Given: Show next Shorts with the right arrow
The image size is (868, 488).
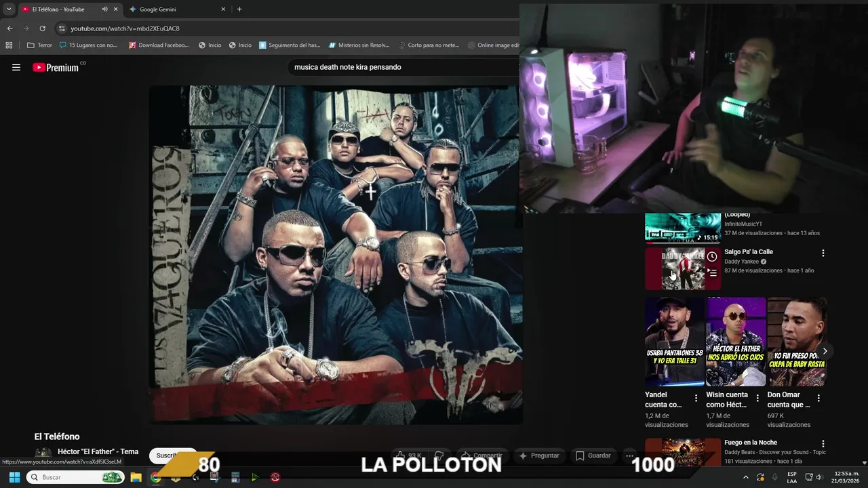Looking at the screenshot, I should point(825,351).
